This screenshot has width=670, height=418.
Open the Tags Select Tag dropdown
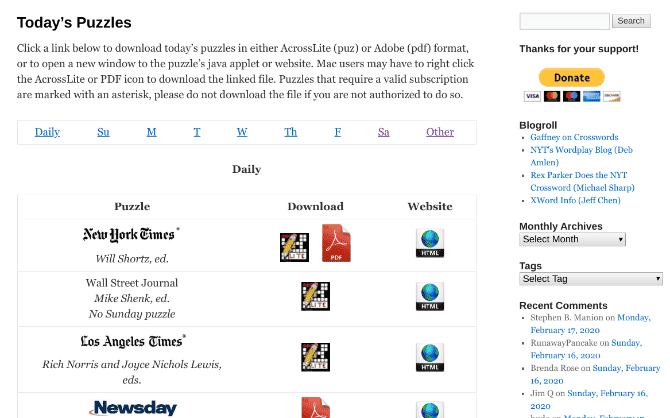[x=590, y=279]
